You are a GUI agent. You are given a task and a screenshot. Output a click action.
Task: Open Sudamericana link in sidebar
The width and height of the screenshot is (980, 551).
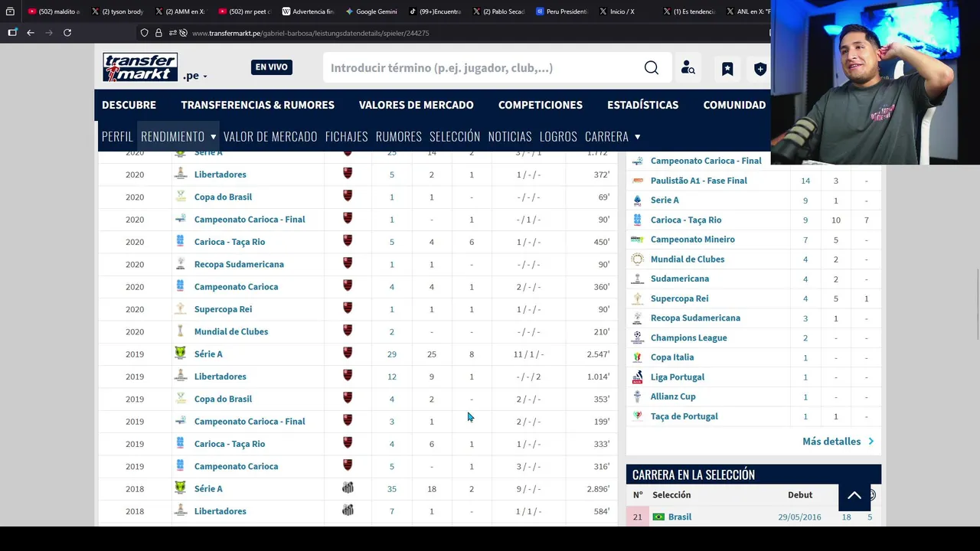680,279
